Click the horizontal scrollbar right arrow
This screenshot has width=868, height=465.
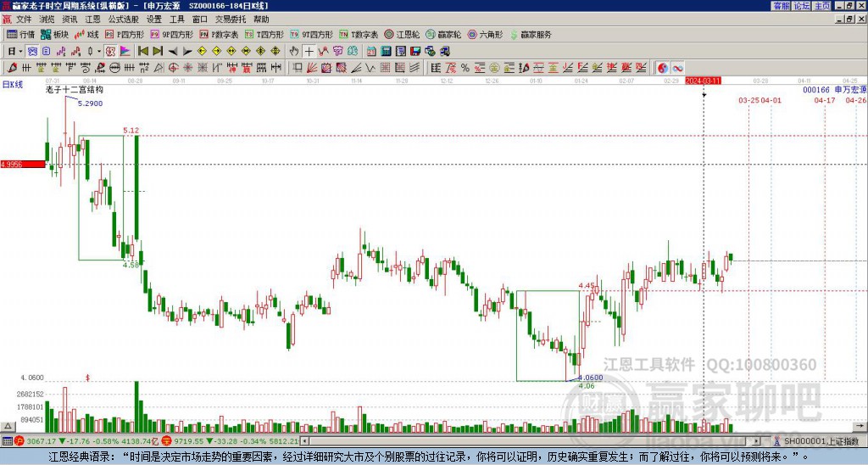tap(757, 441)
